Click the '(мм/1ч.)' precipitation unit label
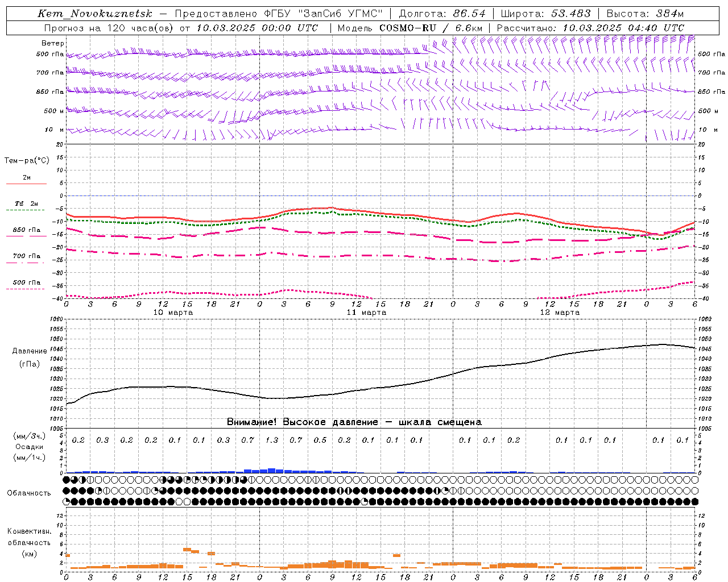The width and height of the screenshot is (728, 582). point(30,458)
